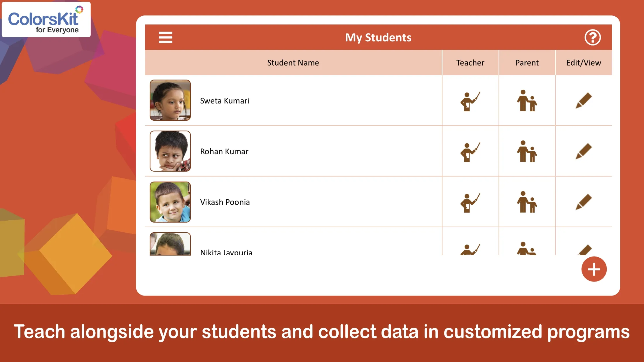Tap Vikash Poonia's profile photo
644x362 pixels.
click(170, 202)
